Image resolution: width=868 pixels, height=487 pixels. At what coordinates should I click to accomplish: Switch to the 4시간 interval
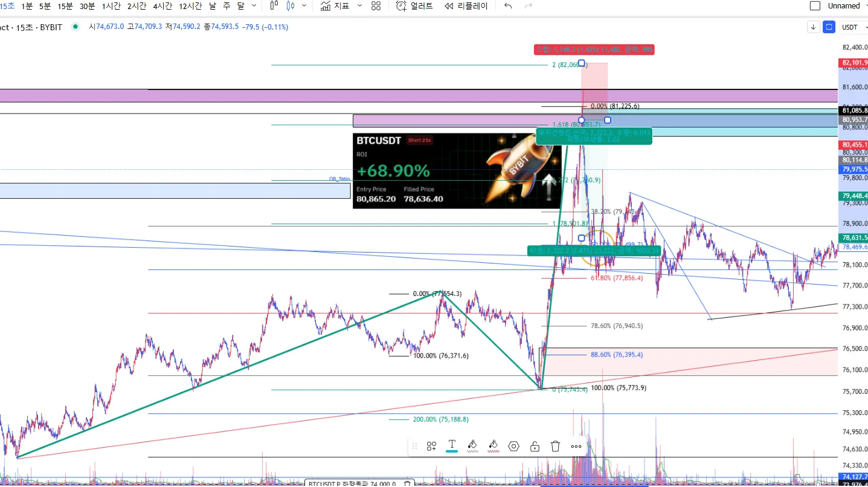coord(163,6)
